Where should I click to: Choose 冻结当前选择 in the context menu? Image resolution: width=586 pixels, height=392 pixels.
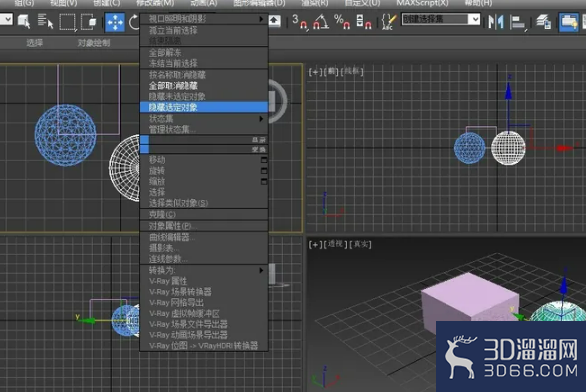[204, 63]
